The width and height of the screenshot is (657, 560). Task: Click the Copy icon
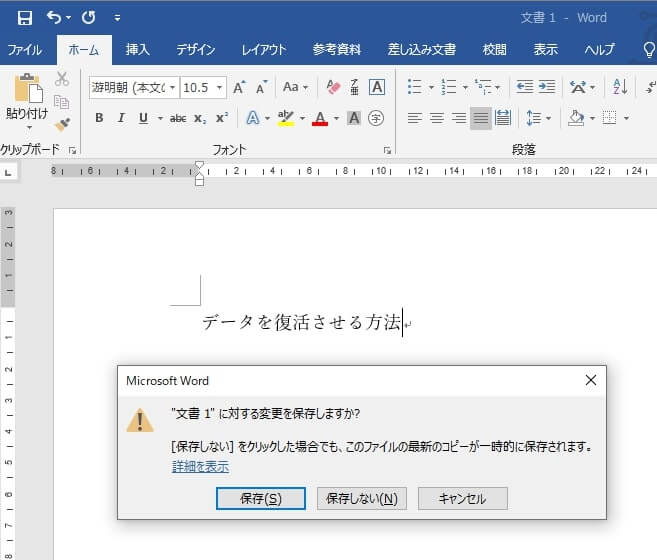(x=62, y=102)
